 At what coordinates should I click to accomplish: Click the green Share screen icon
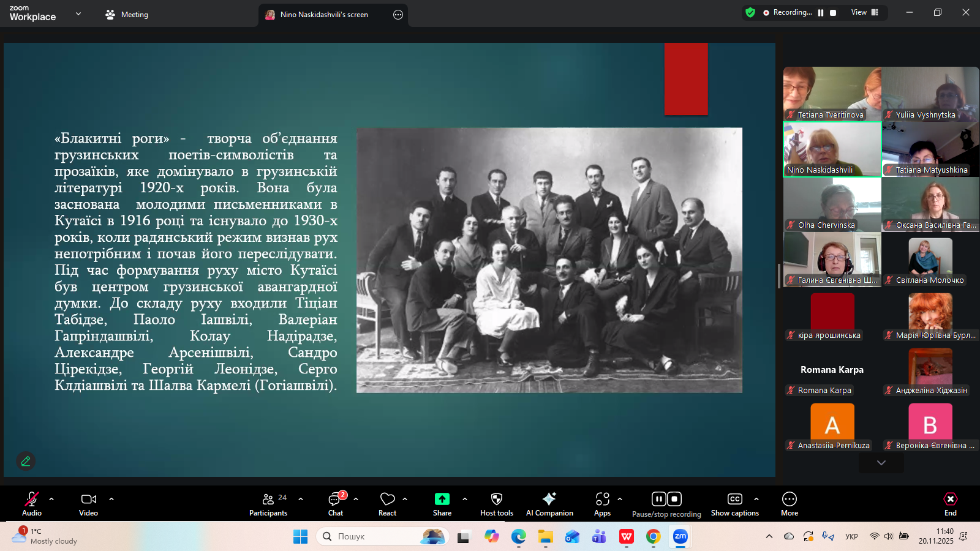(442, 499)
